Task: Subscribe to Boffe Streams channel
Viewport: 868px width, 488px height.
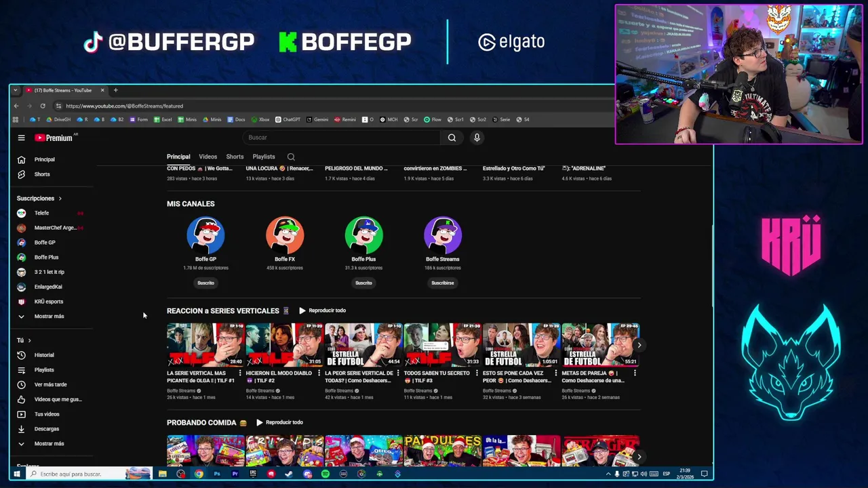Action: coord(442,283)
